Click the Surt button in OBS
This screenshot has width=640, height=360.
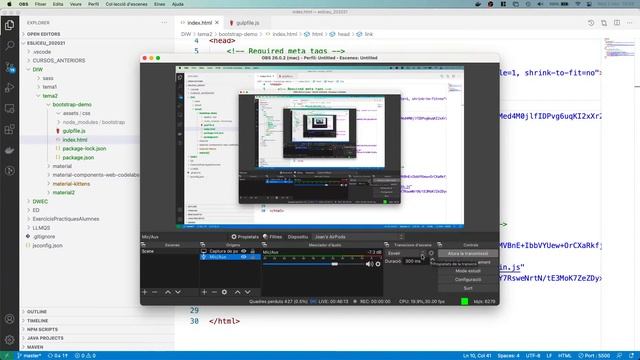point(468,288)
